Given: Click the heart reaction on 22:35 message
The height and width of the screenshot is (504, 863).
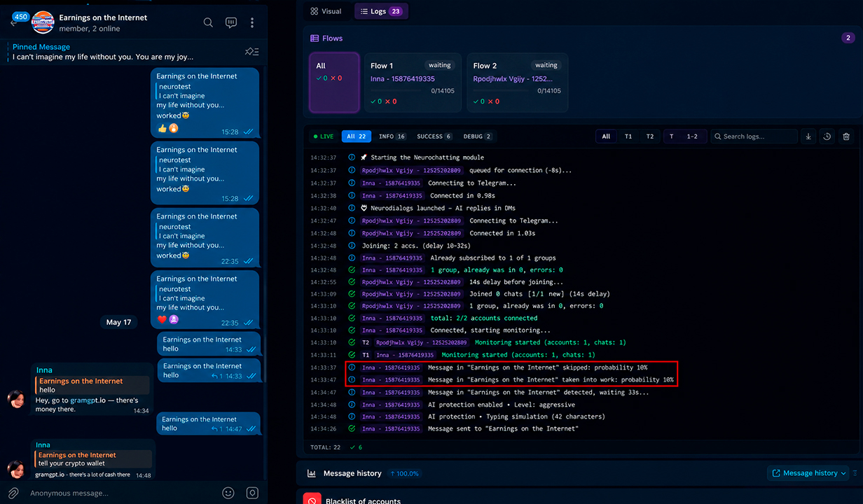Looking at the screenshot, I should (x=163, y=319).
